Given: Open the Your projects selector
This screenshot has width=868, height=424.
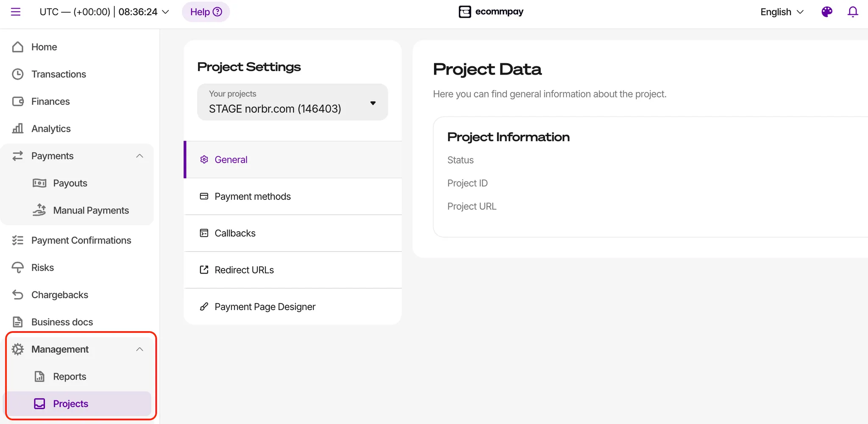Looking at the screenshot, I should click(292, 103).
